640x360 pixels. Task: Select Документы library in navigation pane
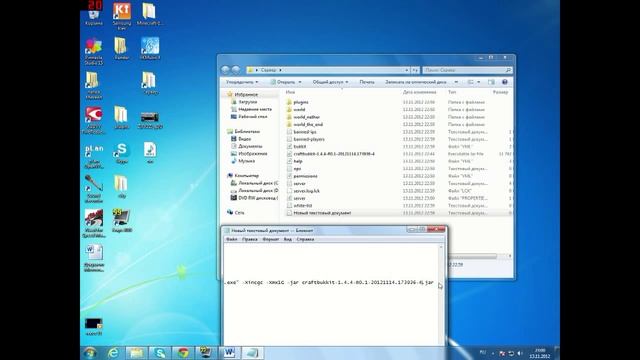pos(250,146)
